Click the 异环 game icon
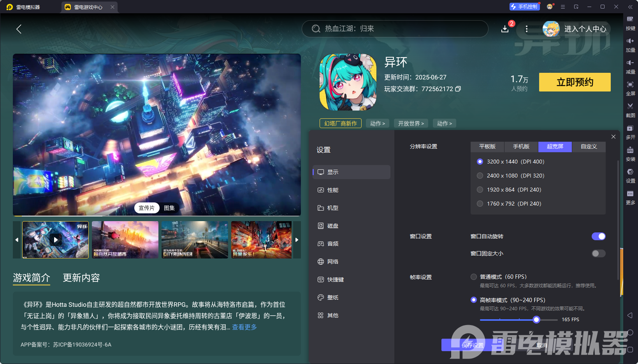This screenshot has height=364, width=638. click(x=348, y=82)
